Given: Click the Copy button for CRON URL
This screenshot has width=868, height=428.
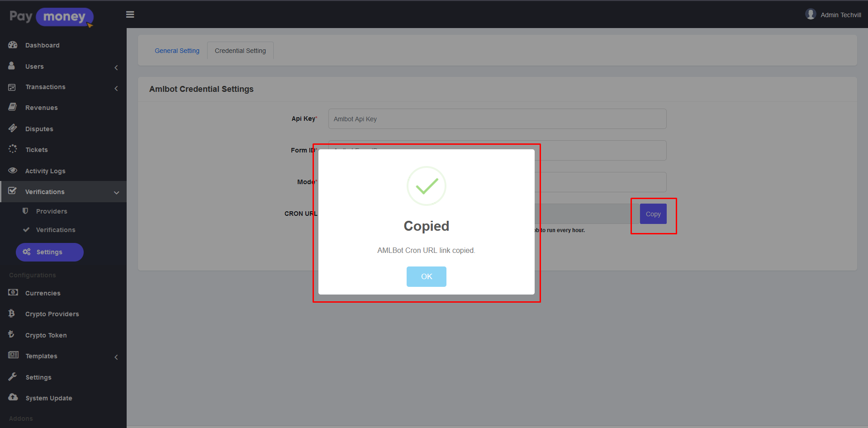Looking at the screenshot, I should click(x=653, y=214).
